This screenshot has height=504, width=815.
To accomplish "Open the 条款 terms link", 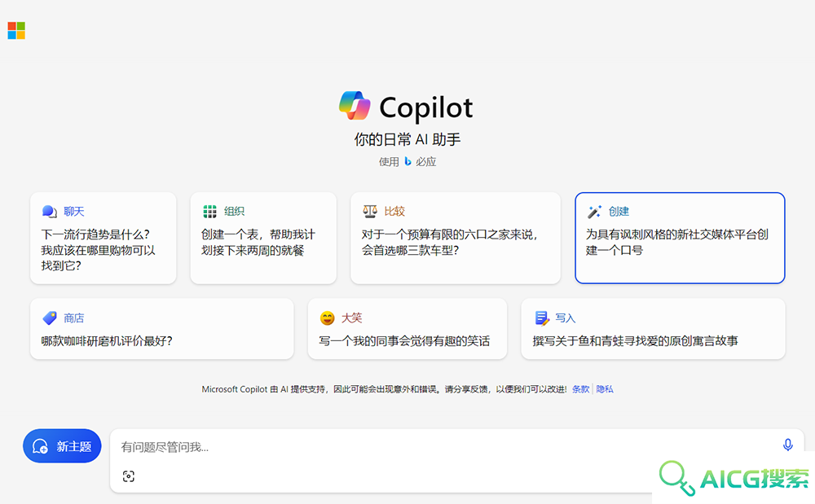I will pyautogui.click(x=580, y=389).
